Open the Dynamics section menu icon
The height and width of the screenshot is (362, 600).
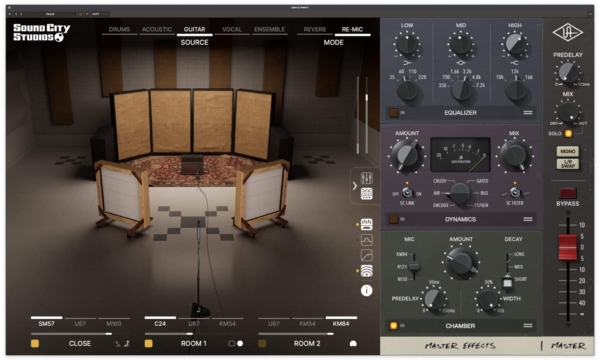pos(528,219)
